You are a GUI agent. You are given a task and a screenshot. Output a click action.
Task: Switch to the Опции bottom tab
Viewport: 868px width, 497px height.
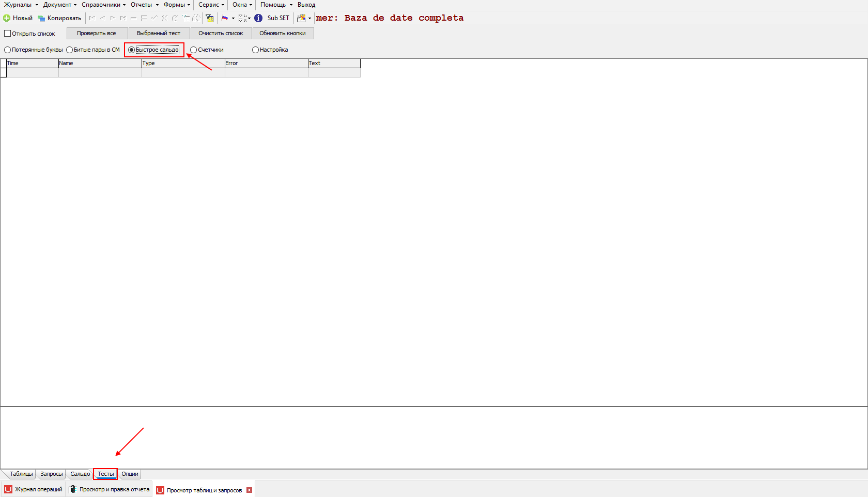130,474
